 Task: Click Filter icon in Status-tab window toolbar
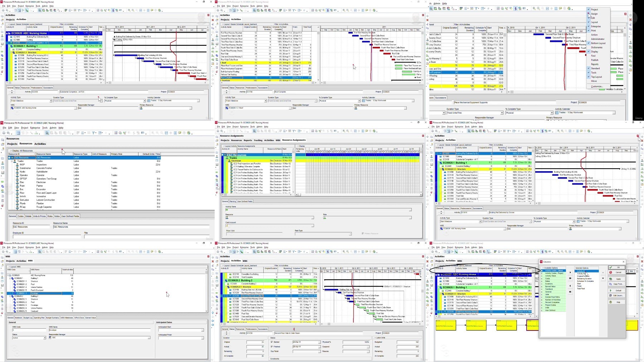(x=293, y=251)
